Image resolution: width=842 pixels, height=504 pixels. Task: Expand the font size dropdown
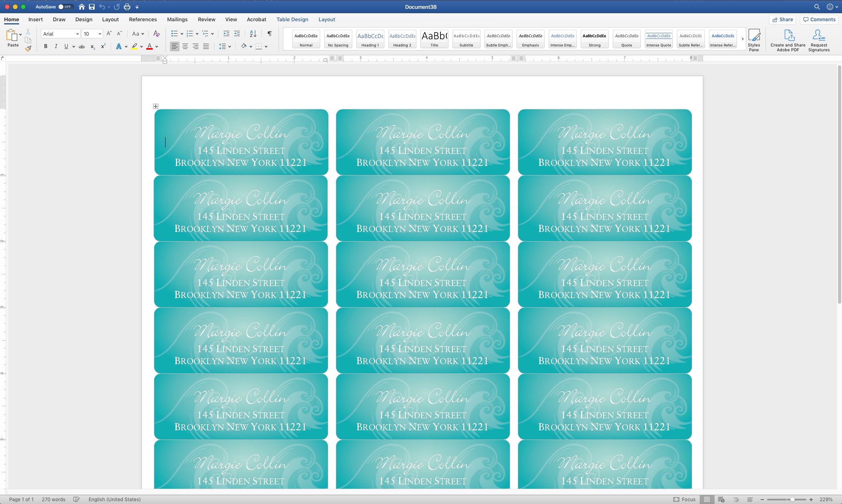point(100,34)
